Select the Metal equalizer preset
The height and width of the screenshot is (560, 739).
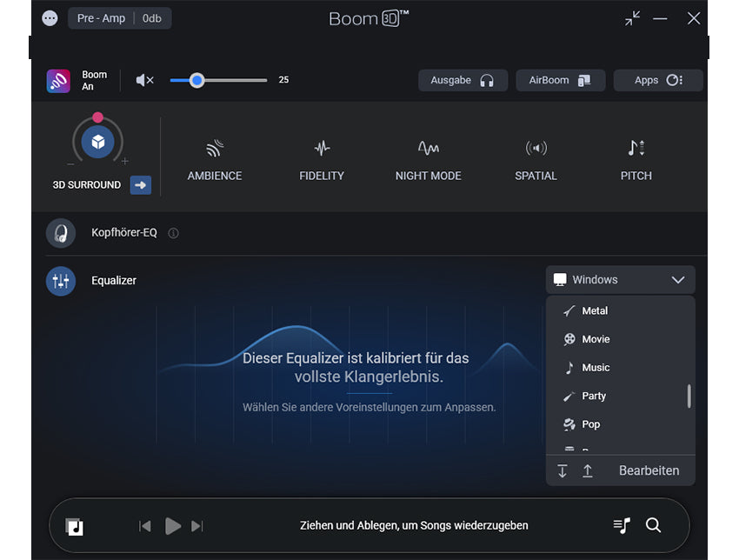coord(620,310)
